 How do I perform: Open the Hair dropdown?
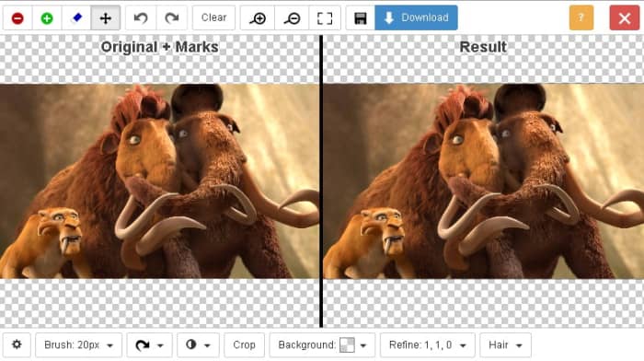tap(505, 344)
